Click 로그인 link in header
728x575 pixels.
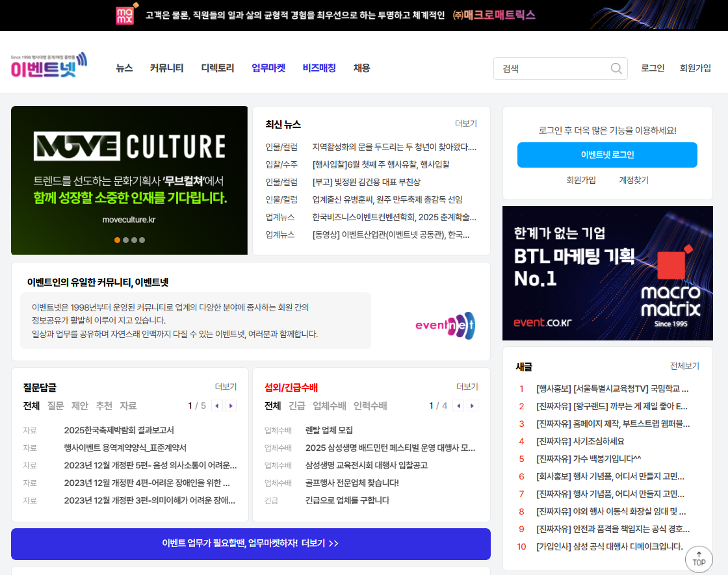(x=653, y=68)
